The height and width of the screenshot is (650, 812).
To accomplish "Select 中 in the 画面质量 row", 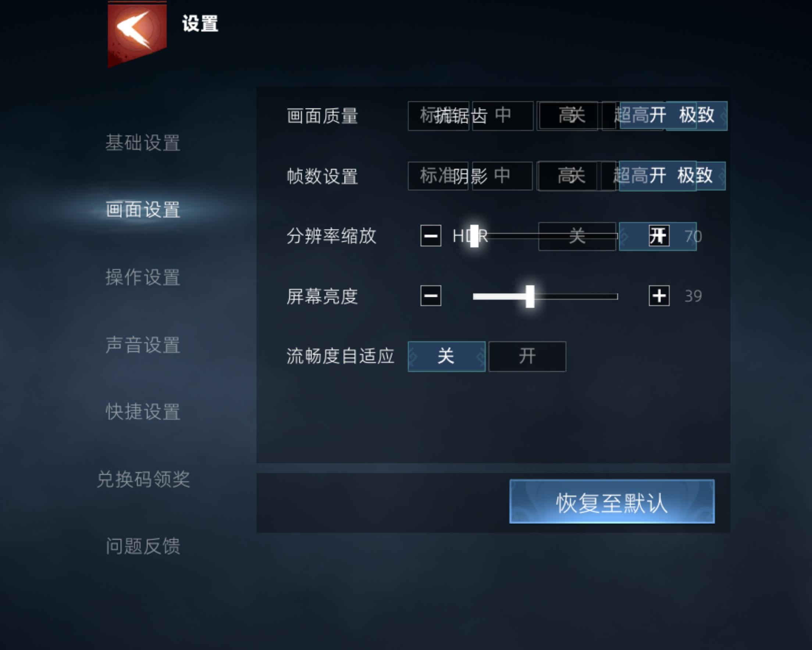I will [x=503, y=115].
